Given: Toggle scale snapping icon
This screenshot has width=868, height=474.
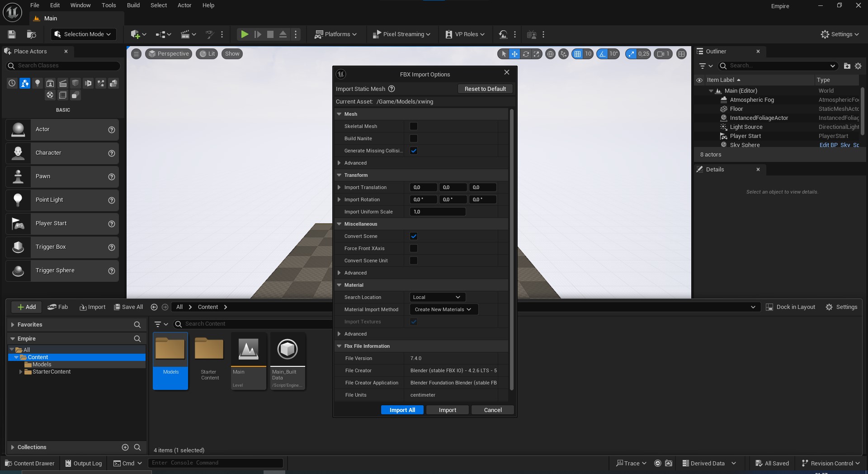Looking at the screenshot, I should (x=631, y=54).
